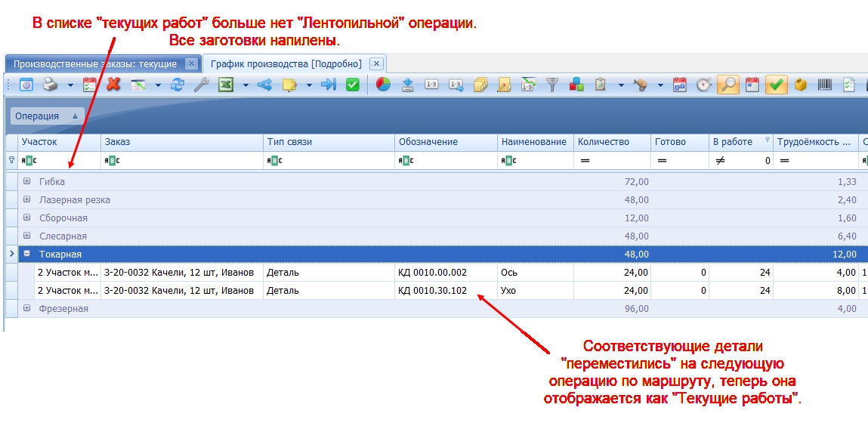Toggle the highlighted magnifier search button

coord(728,85)
